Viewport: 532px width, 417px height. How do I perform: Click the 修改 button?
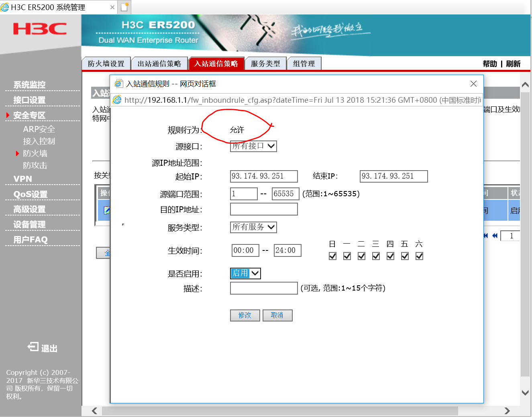coord(245,315)
